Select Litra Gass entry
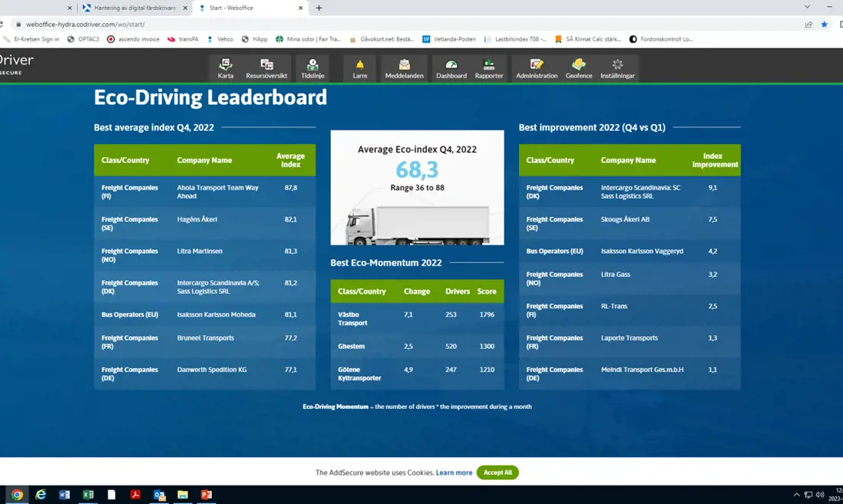The image size is (843, 504). click(x=616, y=275)
